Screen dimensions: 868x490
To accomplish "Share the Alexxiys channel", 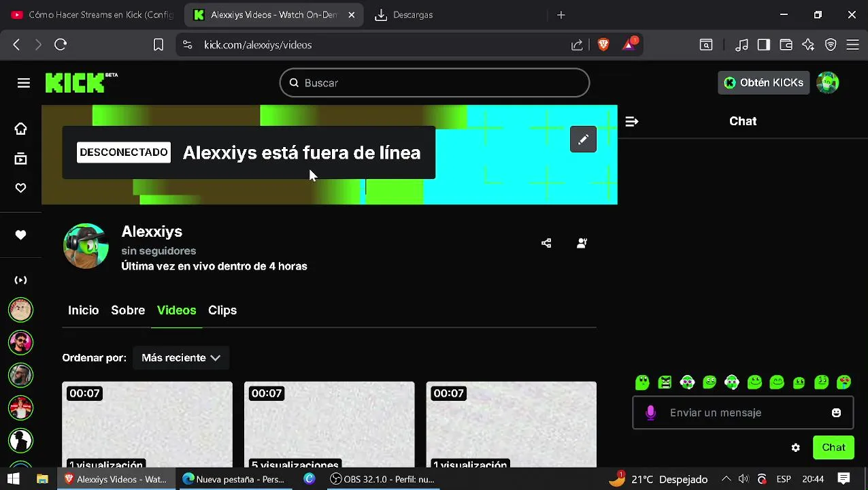I will [546, 243].
